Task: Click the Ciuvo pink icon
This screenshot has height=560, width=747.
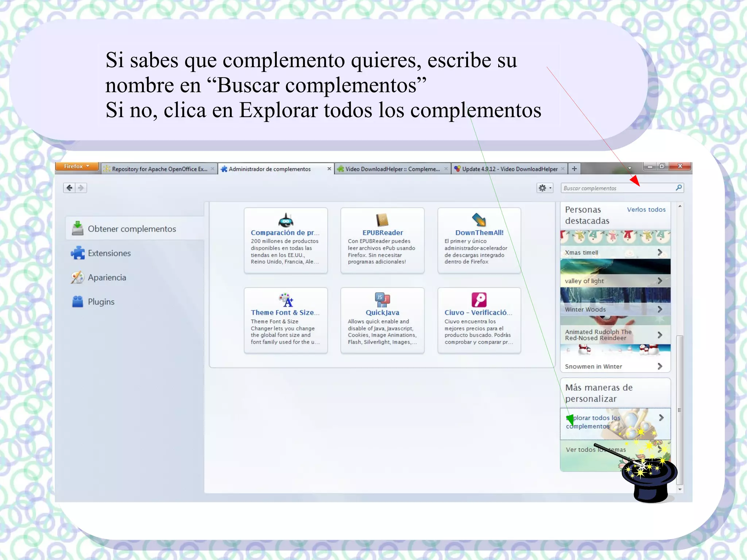Action: pyautogui.click(x=479, y=300)
